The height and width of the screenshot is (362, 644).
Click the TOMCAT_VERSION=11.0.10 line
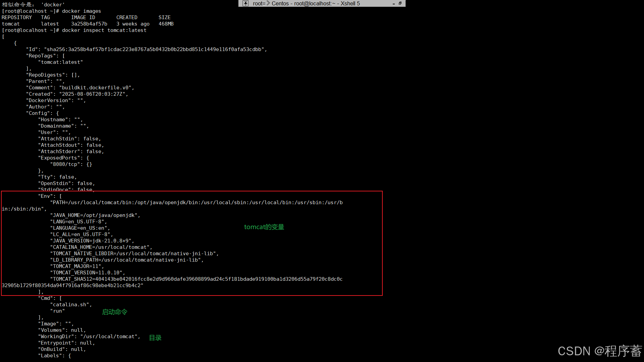88,273
